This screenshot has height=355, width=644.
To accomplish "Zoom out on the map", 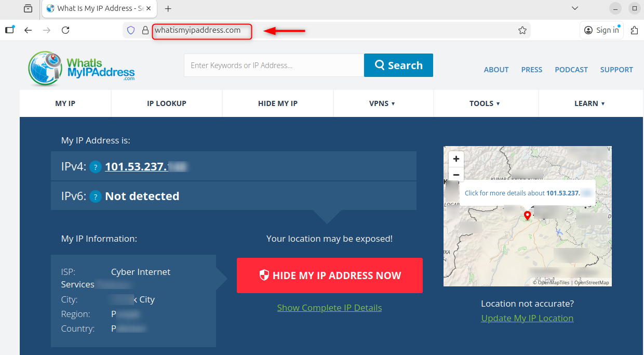I will [456, 175].
